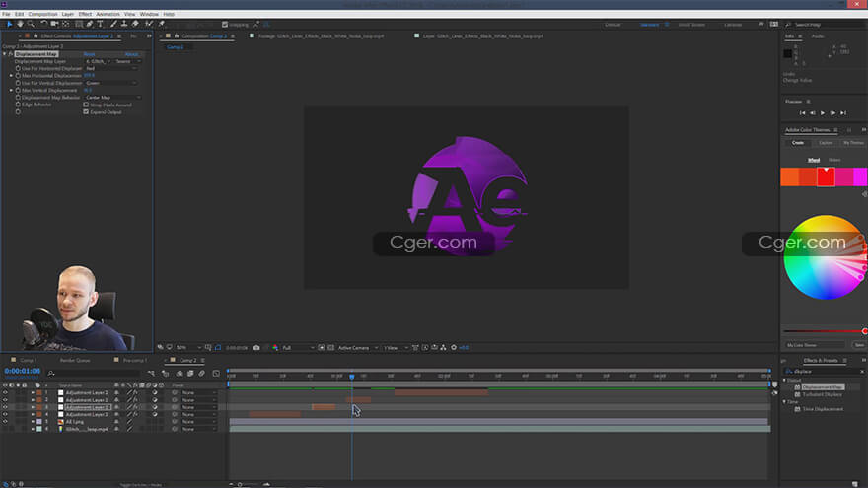Open the 1 View layout dropdown
The image size is (868, 488).
tap(396, 347)
